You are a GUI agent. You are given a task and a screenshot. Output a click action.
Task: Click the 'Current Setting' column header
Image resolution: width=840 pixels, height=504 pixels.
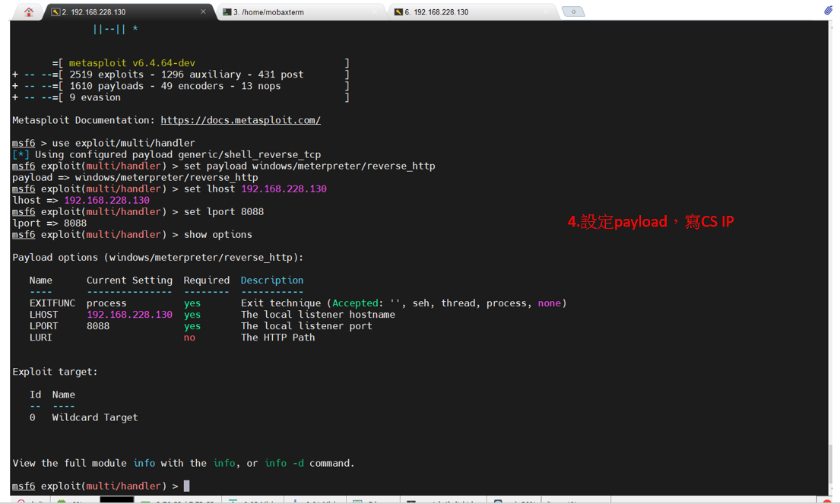(130, 280)
